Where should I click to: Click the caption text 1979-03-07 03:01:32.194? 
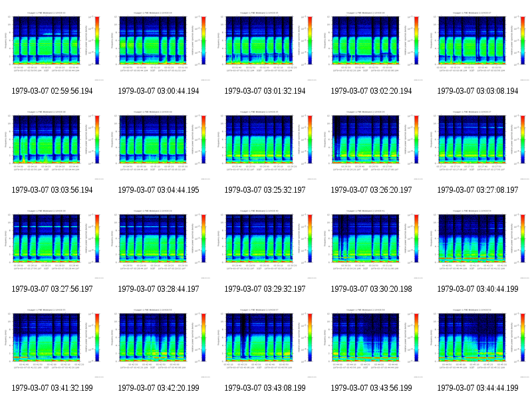point(265,91)
